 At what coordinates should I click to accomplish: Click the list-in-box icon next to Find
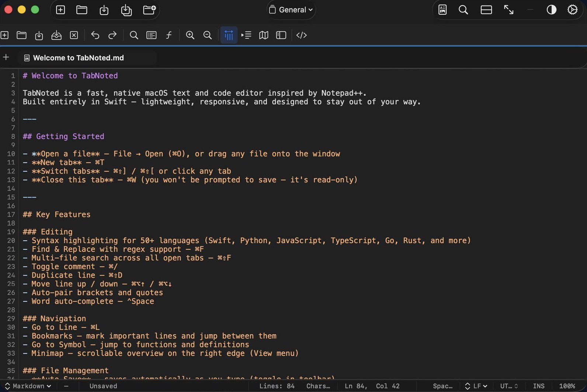[x=152, y=35]
